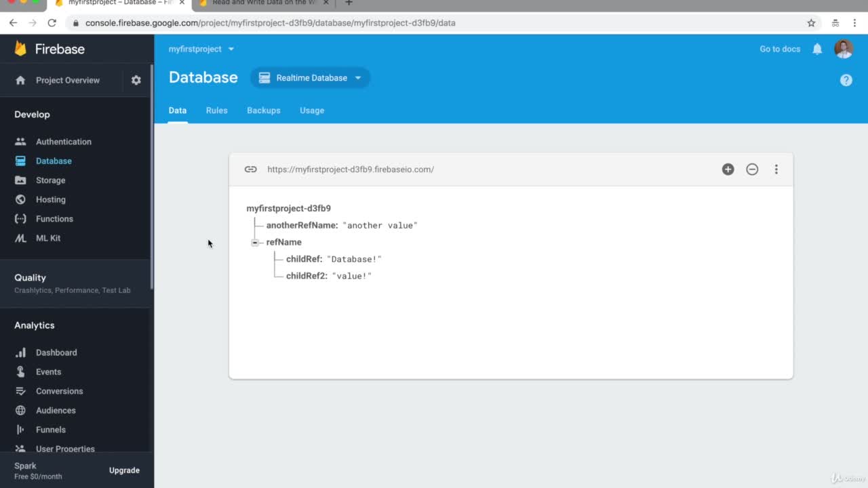Open the Quality section
Screen dimensions: 868x488
(x=76, y=283)
